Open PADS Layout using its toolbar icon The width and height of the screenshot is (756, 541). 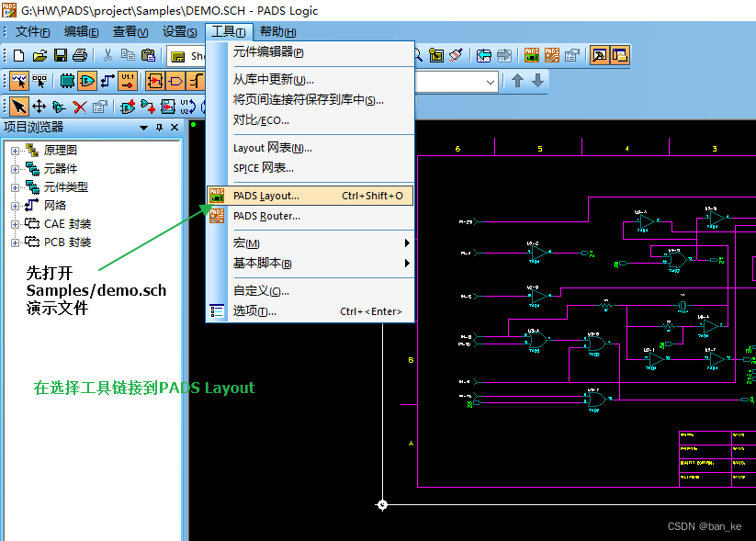point(531,55)
